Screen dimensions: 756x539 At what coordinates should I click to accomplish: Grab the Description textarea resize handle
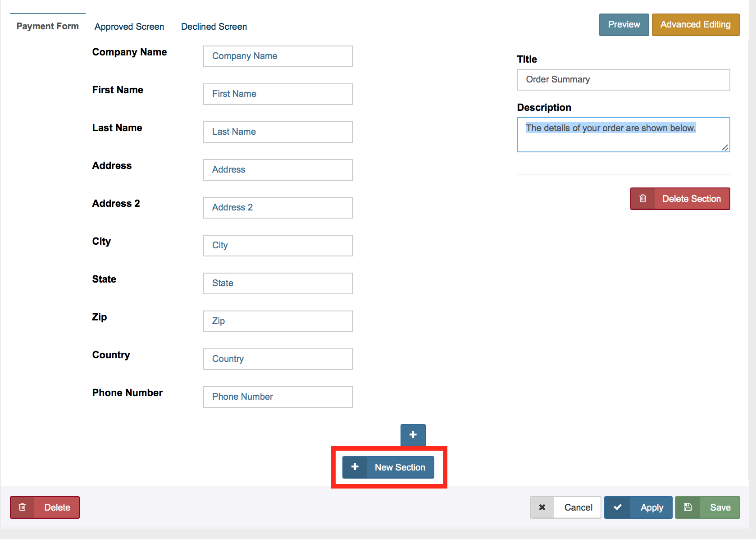tap(725, 147)
